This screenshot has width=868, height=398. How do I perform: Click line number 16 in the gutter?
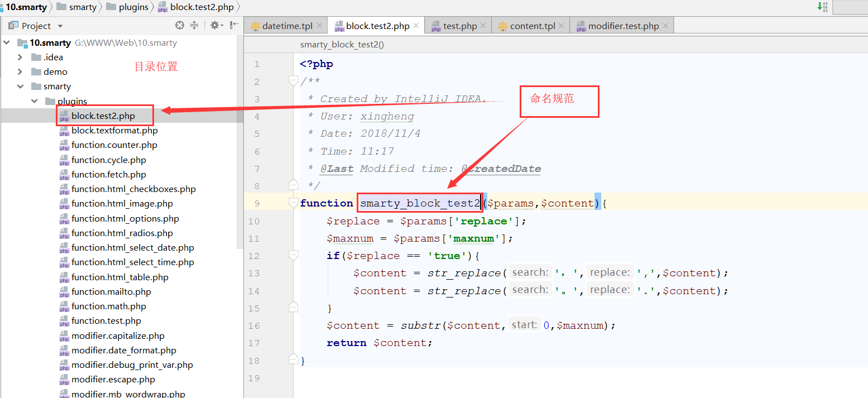point(255,325)
